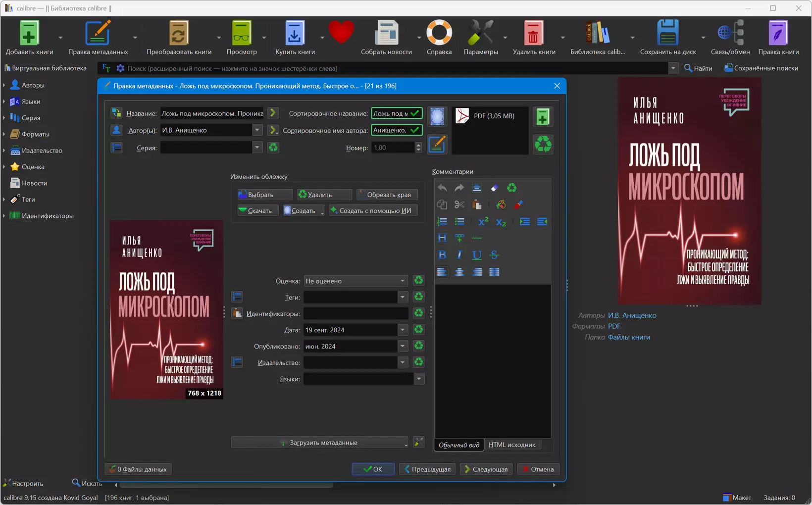Click the paint bucket background color icon
Screen dimensions: 812x505
501,205
